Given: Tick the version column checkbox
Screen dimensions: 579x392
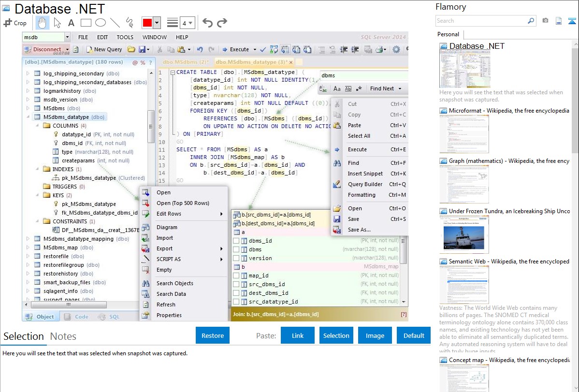Looking at the screenshot, I should click(236, 258).
